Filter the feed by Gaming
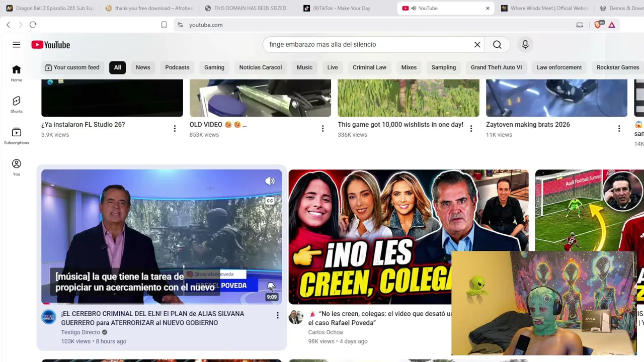Image resolution: width=644 pixels, height=362 pixels. pyautogui.click(x=214, y=67)
